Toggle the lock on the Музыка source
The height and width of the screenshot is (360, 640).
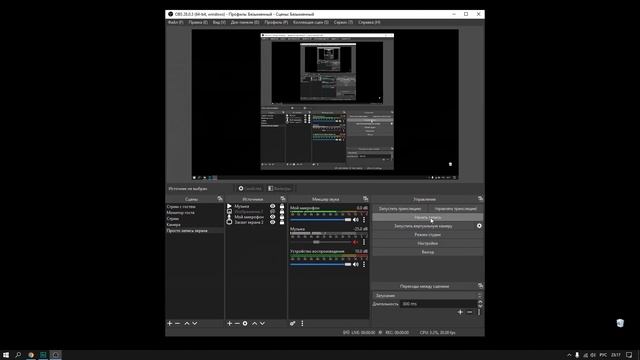click(x=282, y=207)
